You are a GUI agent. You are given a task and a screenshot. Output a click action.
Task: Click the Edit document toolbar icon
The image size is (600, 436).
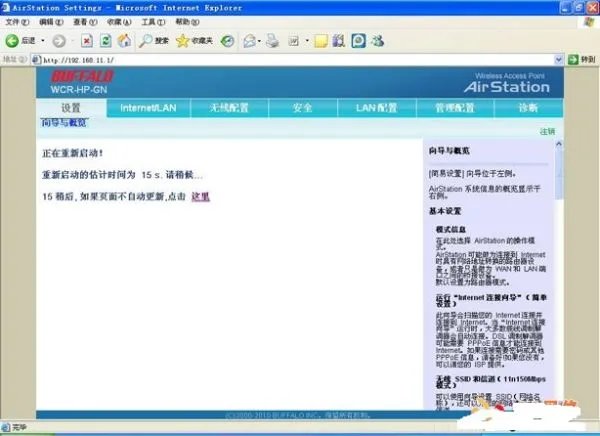coord(293,41)
